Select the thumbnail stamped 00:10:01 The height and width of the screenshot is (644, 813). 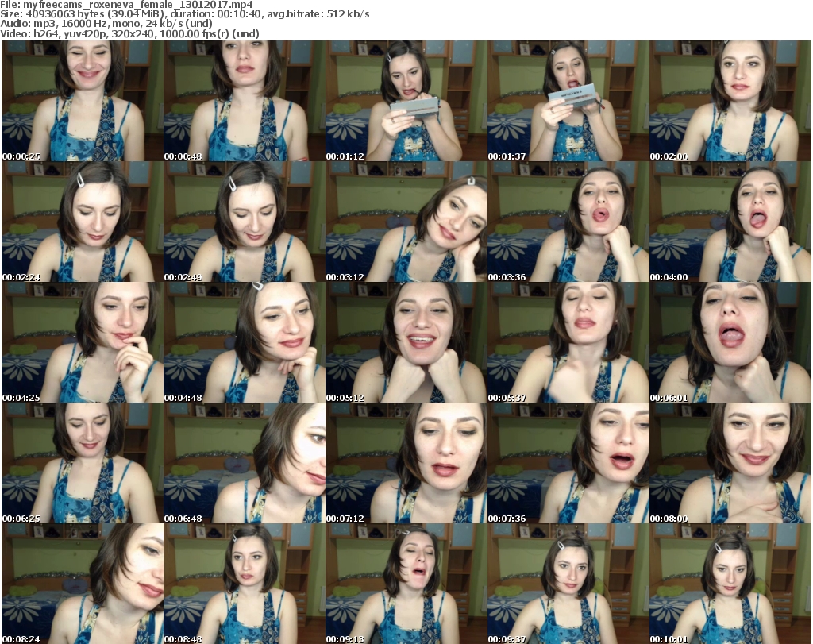(730, 584)
